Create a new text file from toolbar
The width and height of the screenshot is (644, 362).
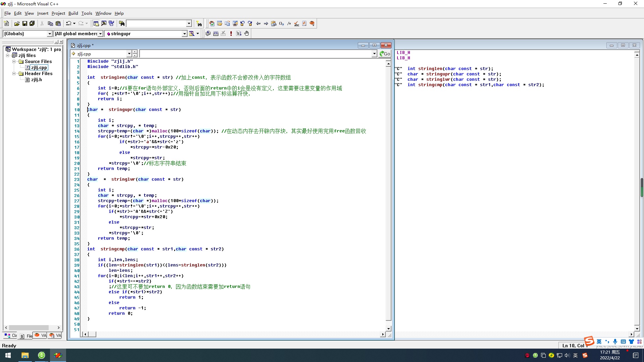[x=6, y=23]
